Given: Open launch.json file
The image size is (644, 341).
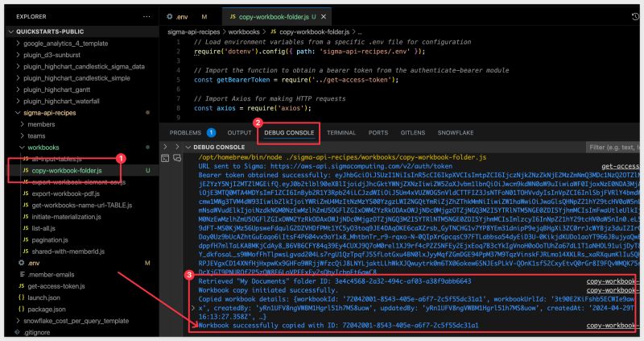Looking at the screenshot, I should point(43,297).
